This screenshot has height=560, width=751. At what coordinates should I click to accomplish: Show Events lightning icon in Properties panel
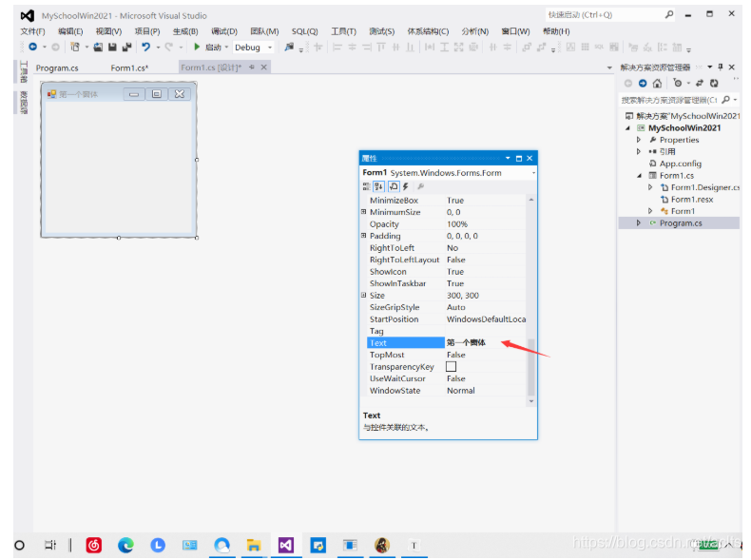point(406,186)
